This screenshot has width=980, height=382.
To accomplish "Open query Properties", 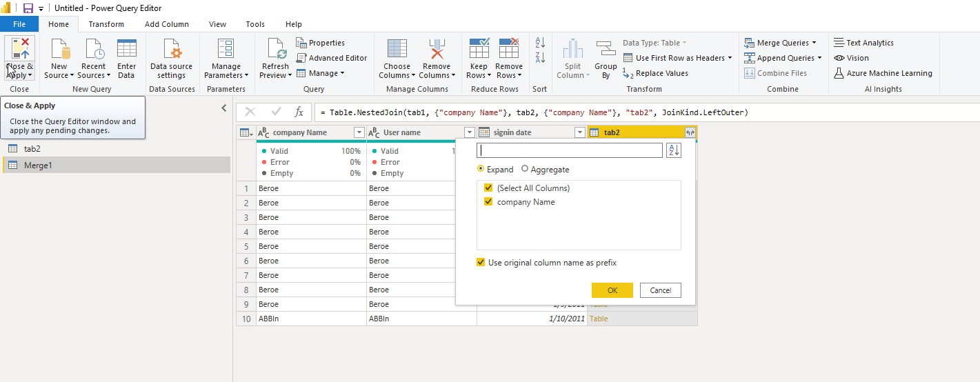I will click(x=321, y=43).
